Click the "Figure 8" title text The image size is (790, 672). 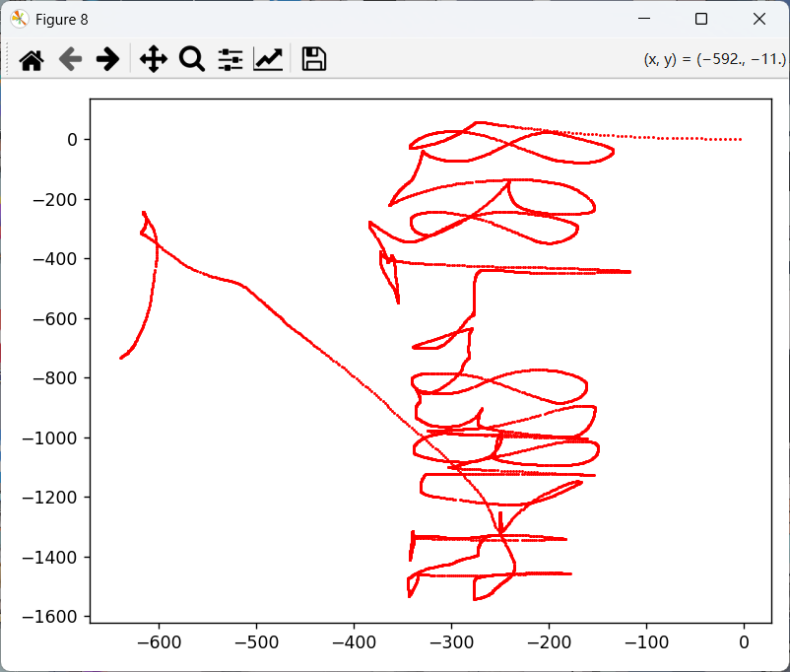(63, 19)
